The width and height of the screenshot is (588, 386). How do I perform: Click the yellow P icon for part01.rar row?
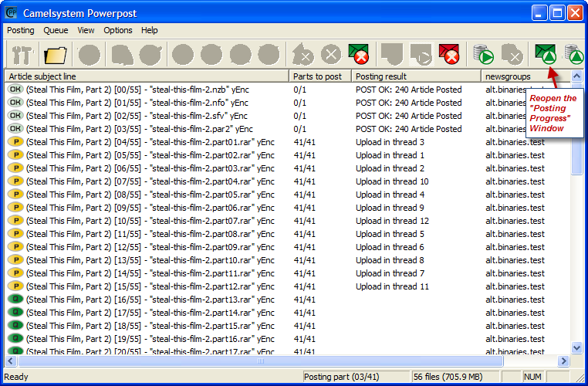click(x=15, y=142)
